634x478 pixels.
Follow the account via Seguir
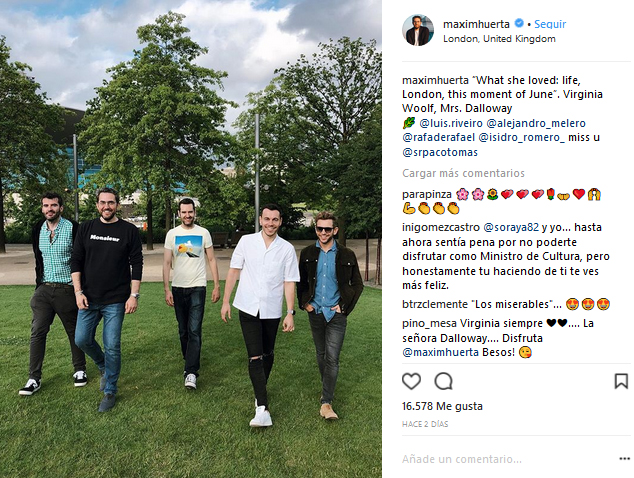[x=550, y=24]
